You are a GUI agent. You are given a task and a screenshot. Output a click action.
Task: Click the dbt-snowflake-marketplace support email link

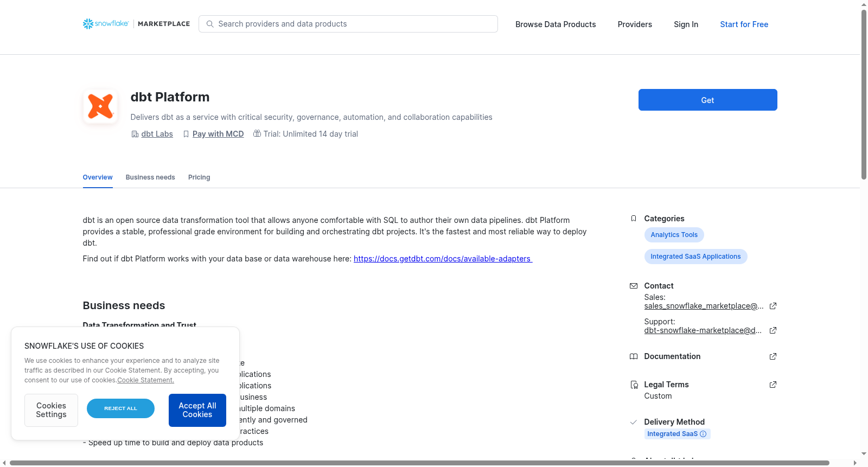[703, 330]
